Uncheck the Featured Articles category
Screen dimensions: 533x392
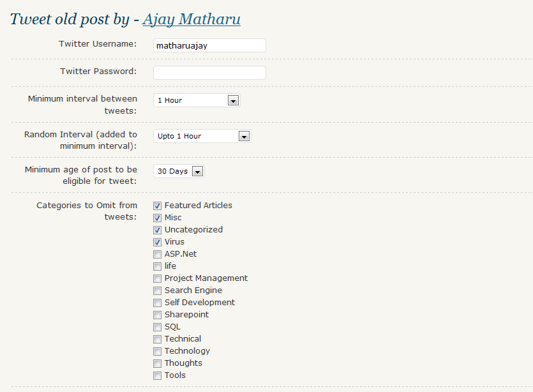pos(157,206)
